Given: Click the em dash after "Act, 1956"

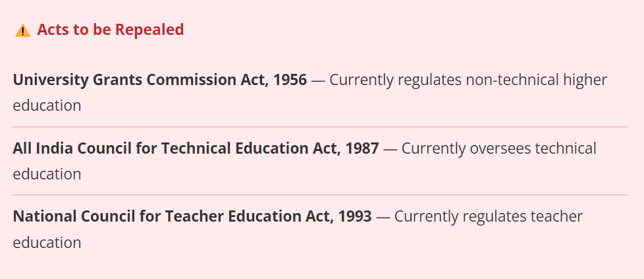Looking at the screenshot, I should click(318, 80).
